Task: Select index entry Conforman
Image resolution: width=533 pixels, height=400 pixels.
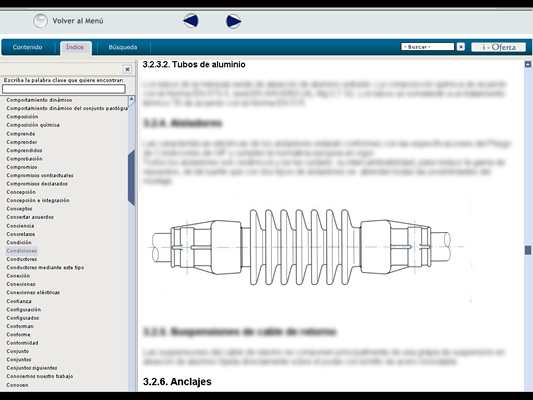Action: point(20,326)
